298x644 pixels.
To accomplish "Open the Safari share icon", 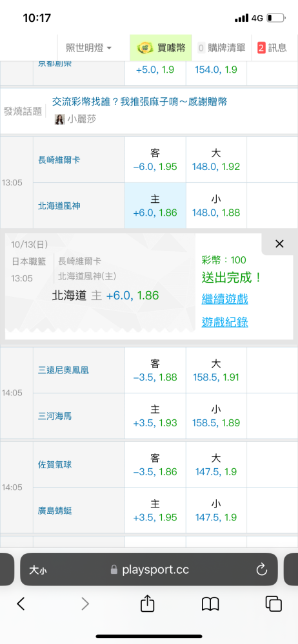I will pyautogui.click(x=147, y=603).
